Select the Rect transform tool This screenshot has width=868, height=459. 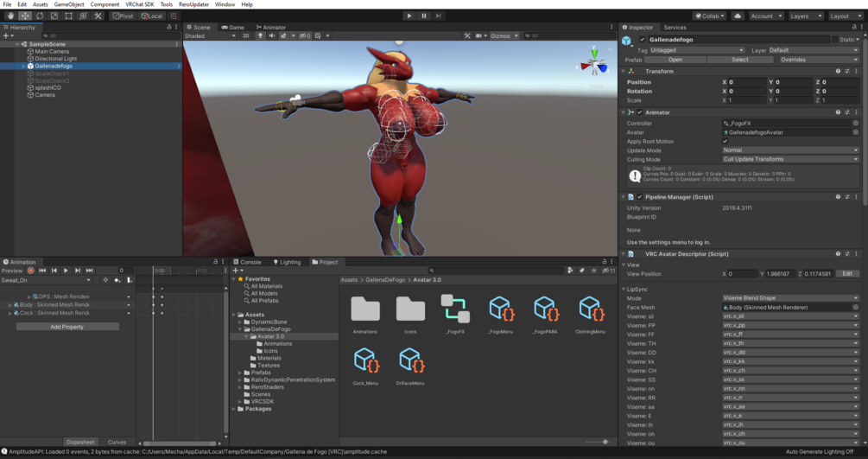pos(68,16)
